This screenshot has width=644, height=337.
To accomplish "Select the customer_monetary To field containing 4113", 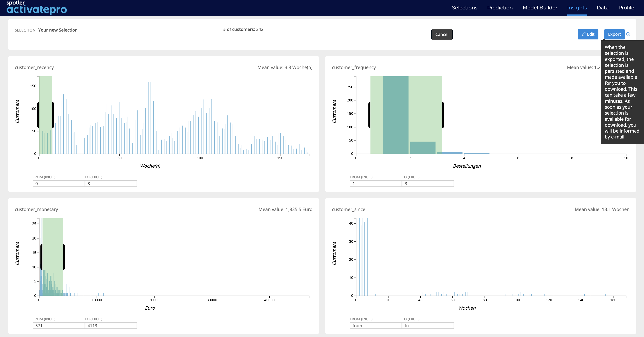I will 111,326.
